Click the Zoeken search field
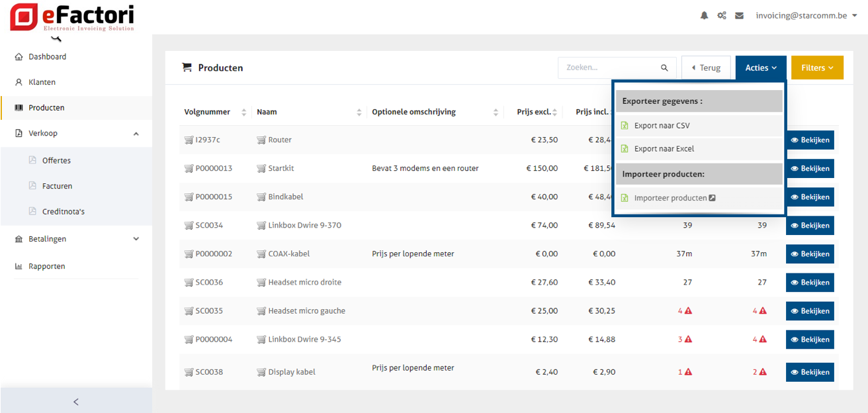This screenshot has width=868, height=413. [x=609, y=68]
